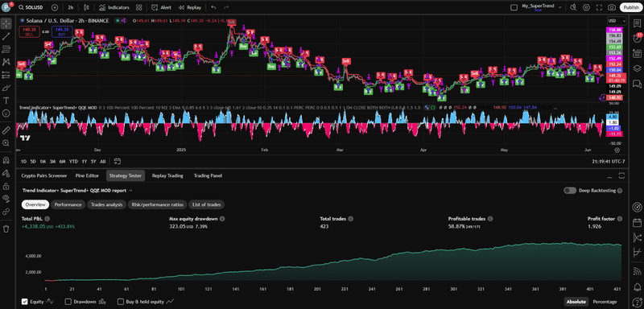Open the chart patterns tool

pos(6,62)
